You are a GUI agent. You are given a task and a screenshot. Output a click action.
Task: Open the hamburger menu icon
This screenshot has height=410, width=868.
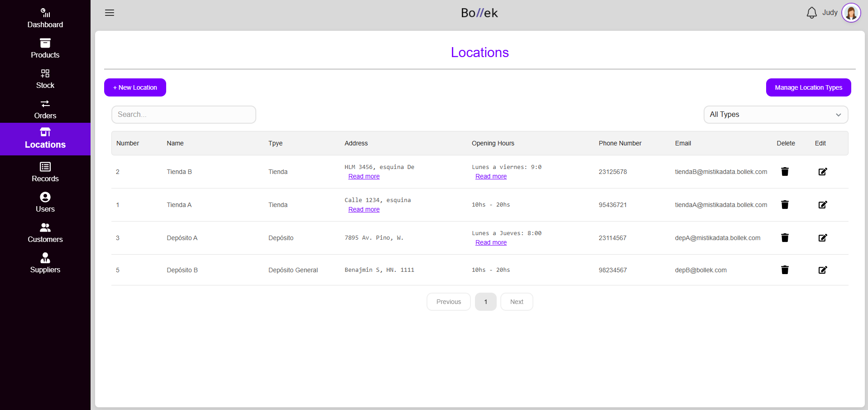point(110,13)
